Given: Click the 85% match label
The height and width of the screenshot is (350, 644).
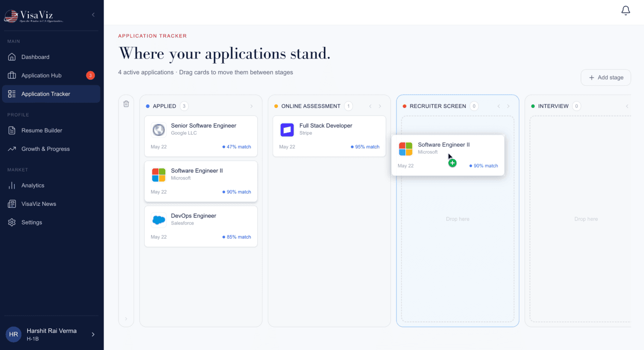Looking at the screenshot, I should pos(237,237).
